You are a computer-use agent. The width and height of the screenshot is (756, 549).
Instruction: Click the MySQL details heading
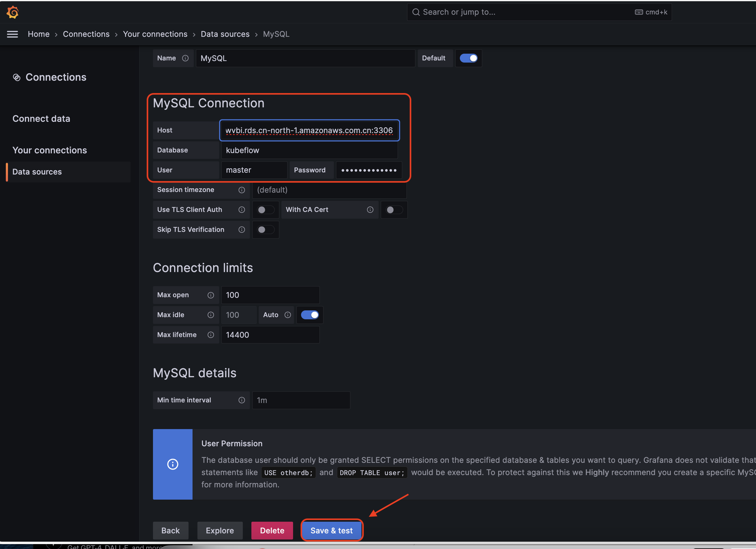tap(195, 373)
